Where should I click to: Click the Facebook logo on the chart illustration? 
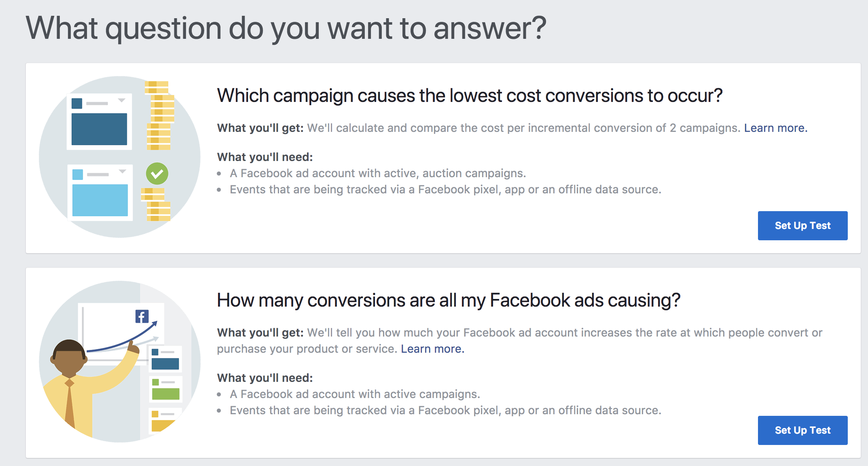pos(142,316)
